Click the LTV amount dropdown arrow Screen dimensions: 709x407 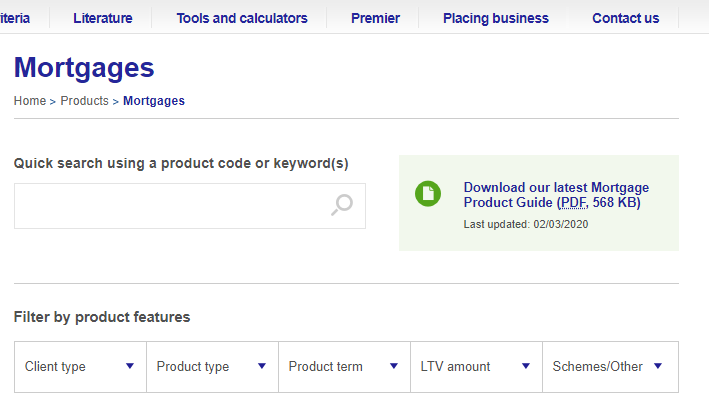(526, 366)
